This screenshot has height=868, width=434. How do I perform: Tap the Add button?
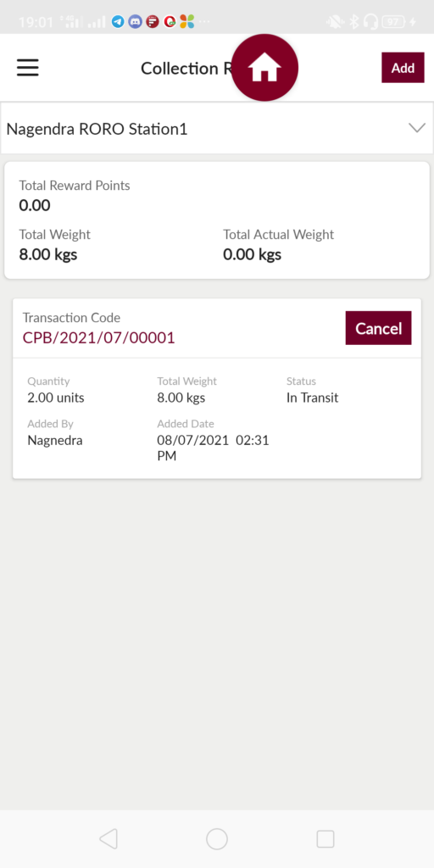click(403, 68)
